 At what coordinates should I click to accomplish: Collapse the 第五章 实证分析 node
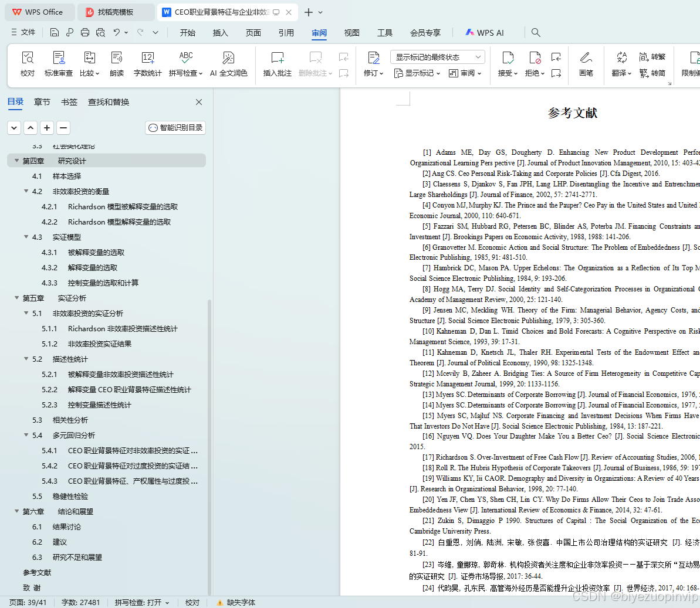coord(16,297)
